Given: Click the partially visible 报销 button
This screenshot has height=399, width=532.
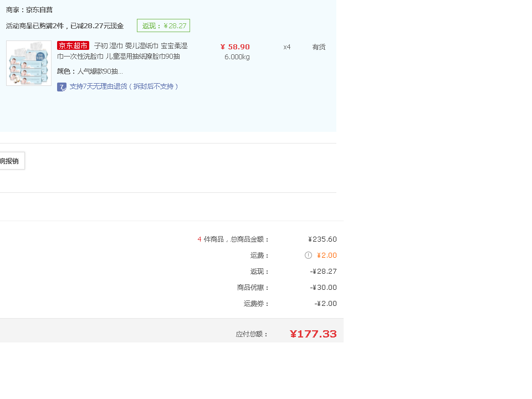Looking at the screenshot, I should [x=12, y=161].
